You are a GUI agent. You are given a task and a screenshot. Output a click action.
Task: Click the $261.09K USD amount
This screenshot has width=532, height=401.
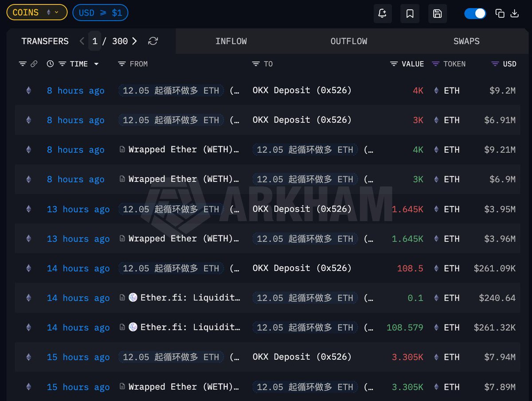pos(495,268)
